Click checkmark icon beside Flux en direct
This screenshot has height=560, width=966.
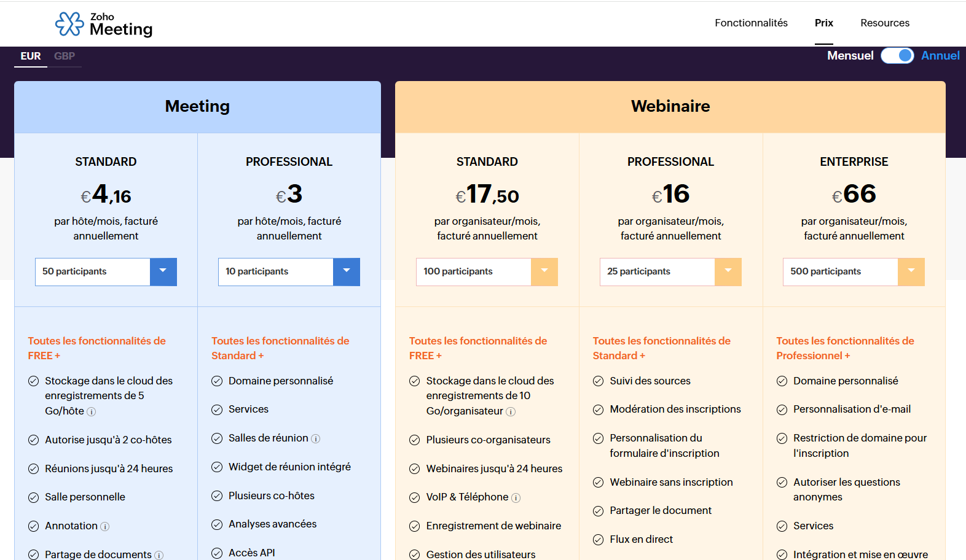click(598, 540)
